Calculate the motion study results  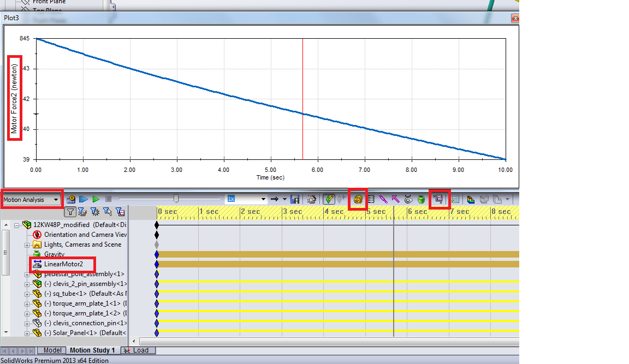72,199
